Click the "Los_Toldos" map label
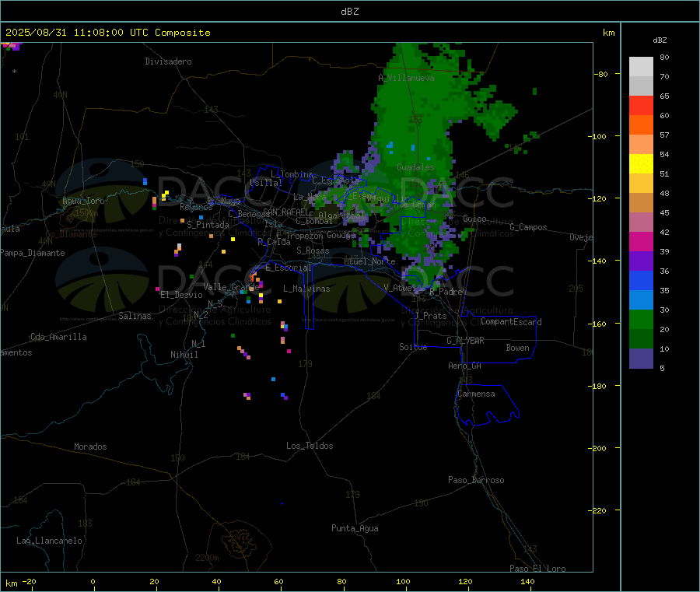This screenshot has width=700, height=592. [x=310, y=446]
